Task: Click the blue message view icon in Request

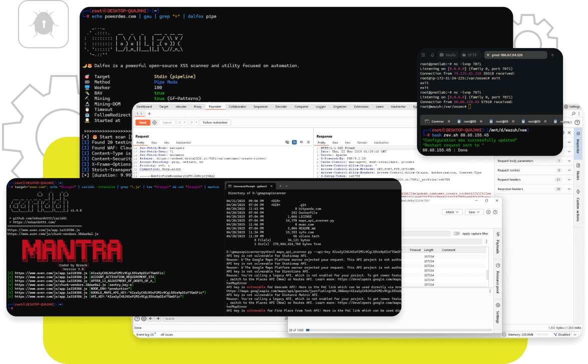Action: 294,142
